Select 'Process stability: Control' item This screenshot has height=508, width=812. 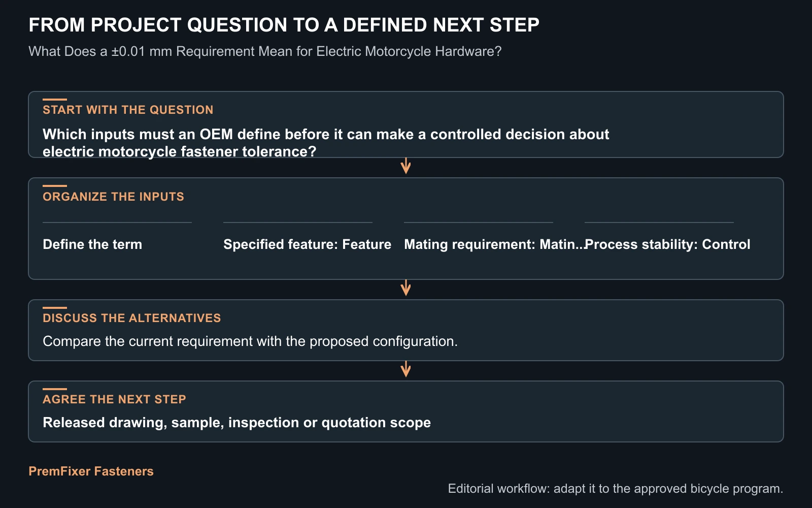pyautogui.click(x=667, y=244)
